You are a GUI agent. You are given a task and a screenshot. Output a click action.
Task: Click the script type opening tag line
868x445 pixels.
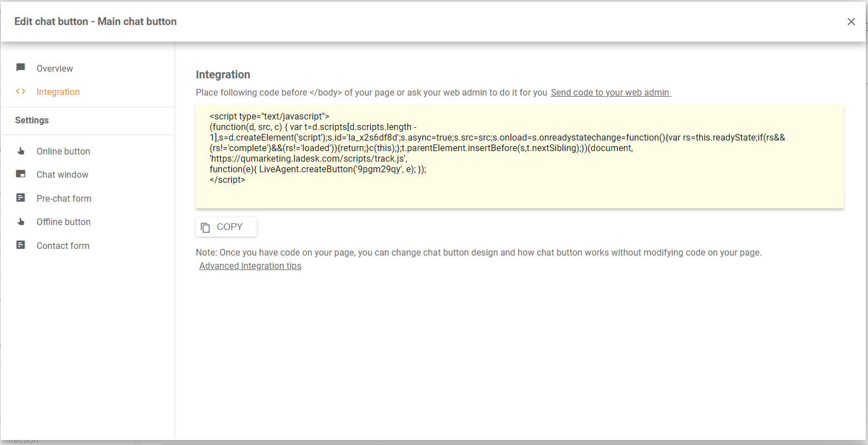(270, 116)
